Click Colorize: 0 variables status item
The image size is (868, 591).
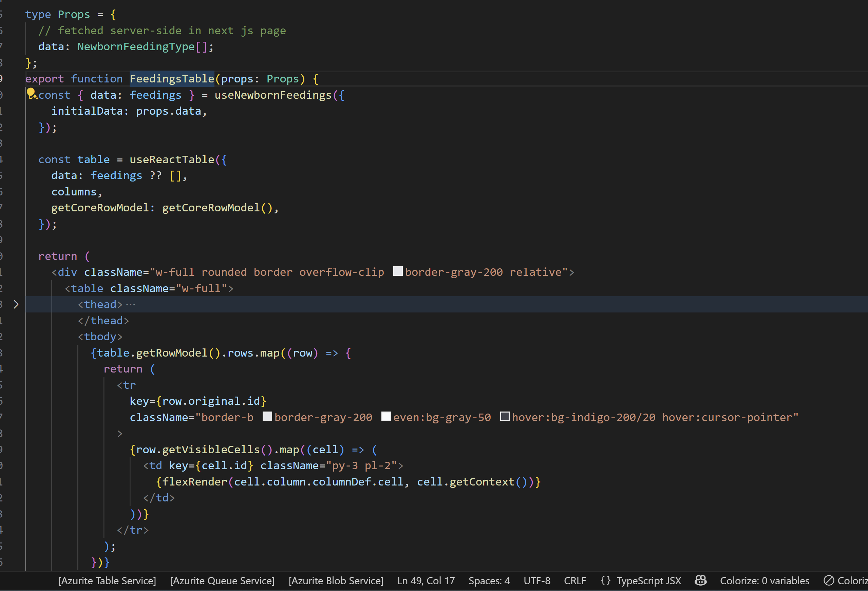764,580
